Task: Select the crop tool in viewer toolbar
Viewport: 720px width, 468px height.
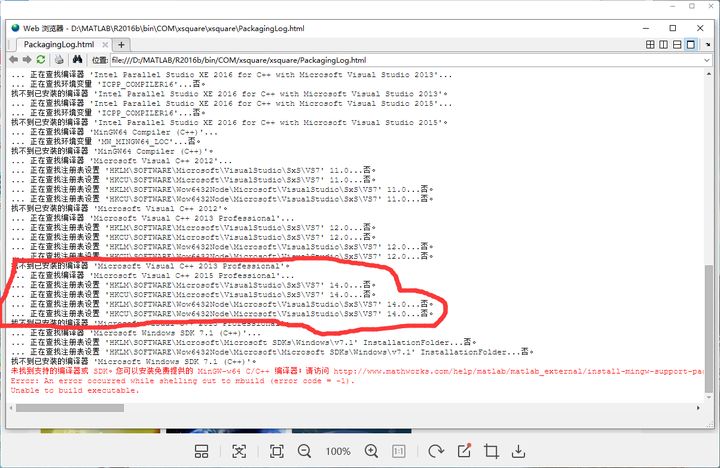Action: 491,451
